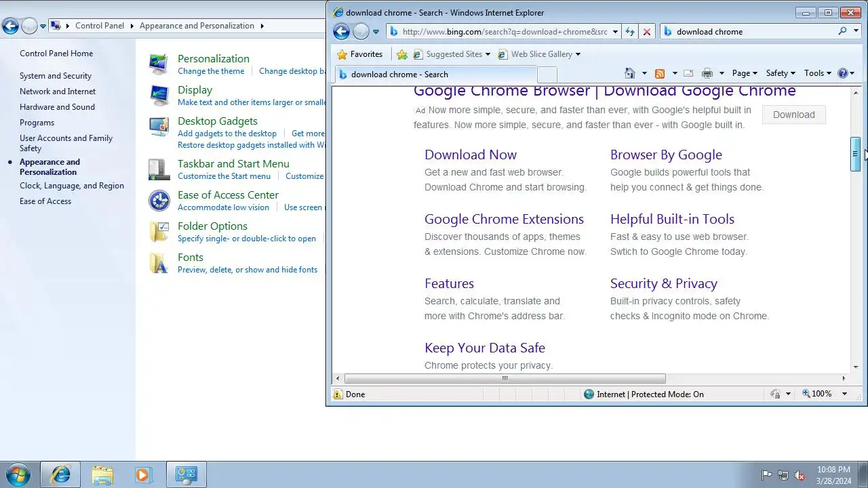Click the Ease of Access Center icon

[x=159, y=200]
